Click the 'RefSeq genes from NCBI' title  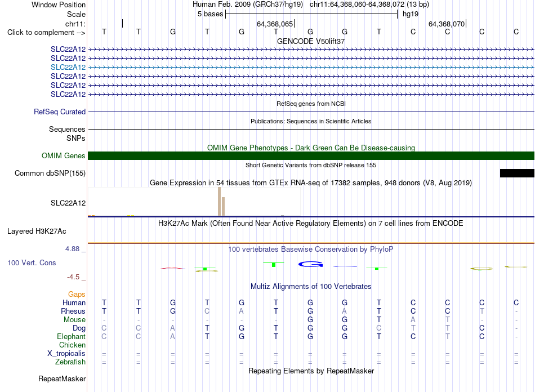coord(311,104)
